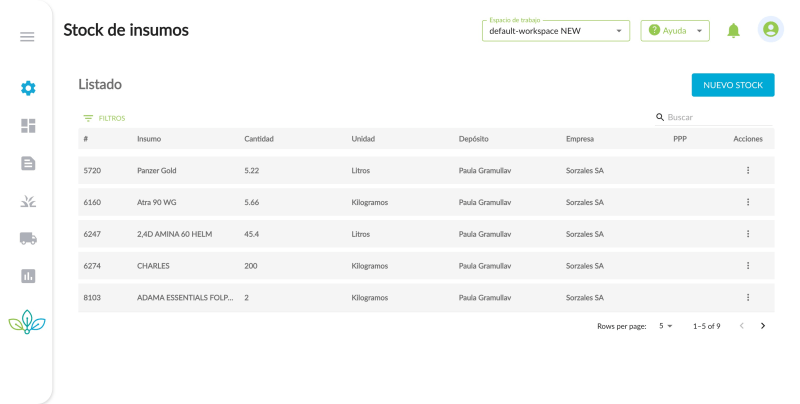Open actions menu for Panzer Gold
Viewport: 800px width, 404px height.
pyautogui.click(x=748, y=171)
